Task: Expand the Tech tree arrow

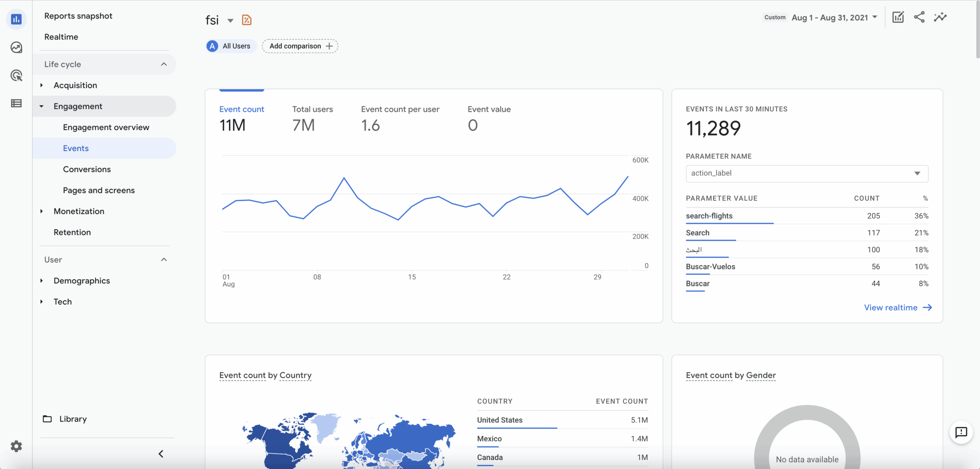Action: point(41,302)
